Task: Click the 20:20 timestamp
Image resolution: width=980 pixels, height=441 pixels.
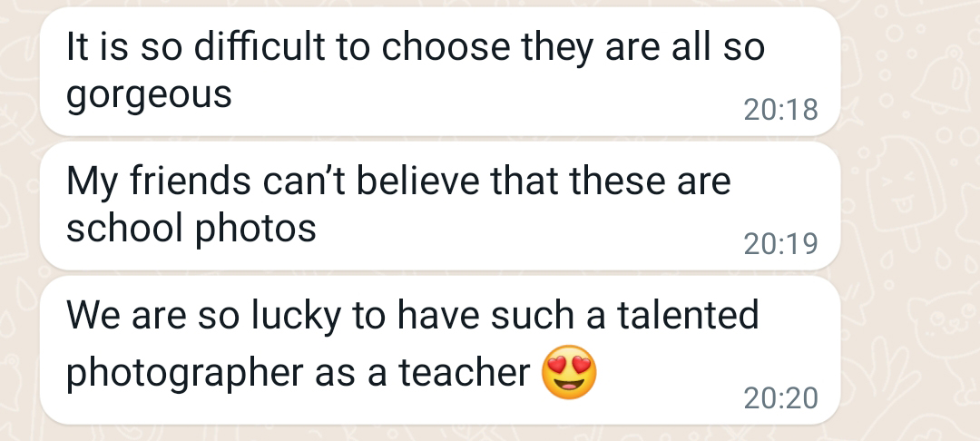Action: point(780,398)
